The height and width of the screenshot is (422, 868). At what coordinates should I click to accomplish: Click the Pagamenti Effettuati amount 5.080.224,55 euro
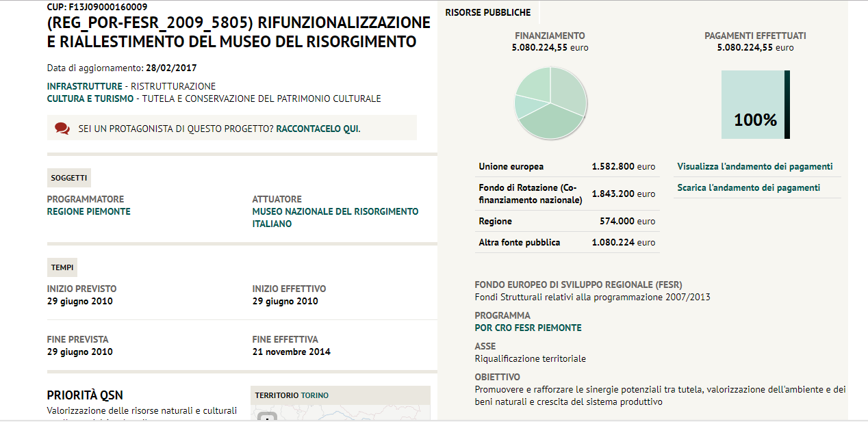point(756,48)
